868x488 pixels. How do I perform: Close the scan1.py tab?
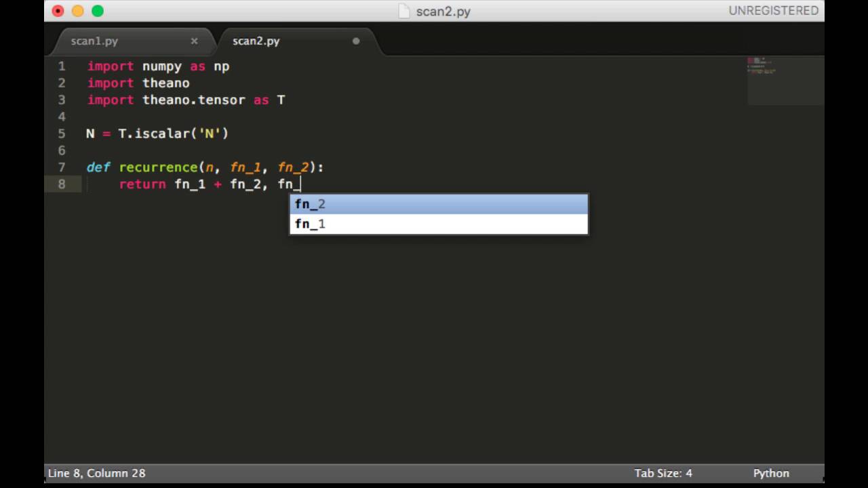point(194,41)
